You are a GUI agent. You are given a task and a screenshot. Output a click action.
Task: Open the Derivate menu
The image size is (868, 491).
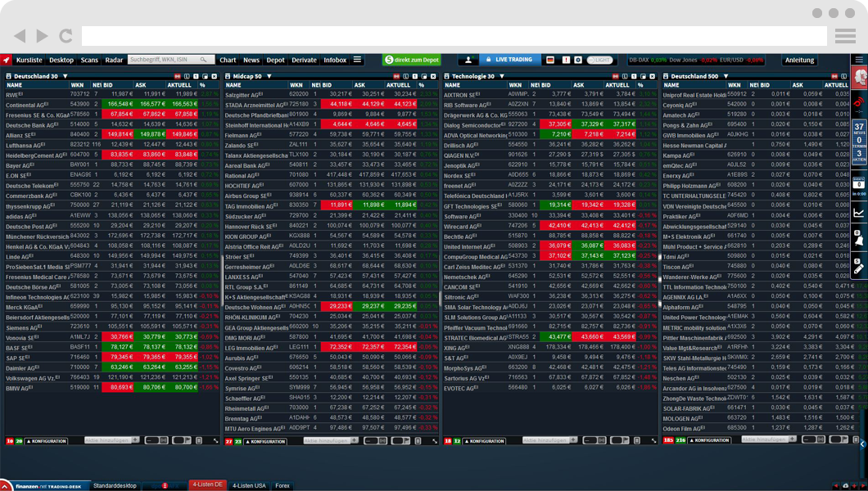[304, 60]
